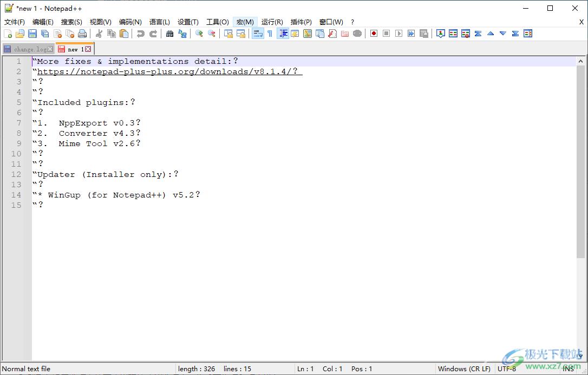Stop macro recording with square icon
Screen dimensions: 588x375
tap(386, 34)
